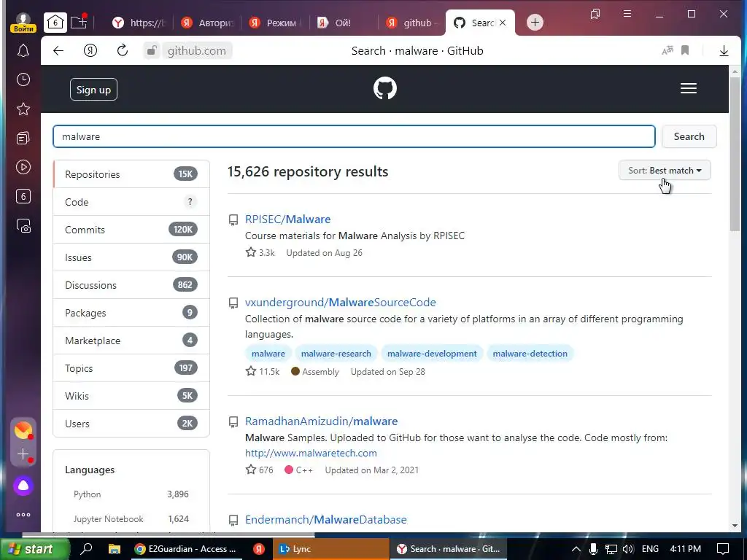Viewport: 747px width, 560px height.
Task: Open bookmarks star in sidebar
Action: coord(23,109)
